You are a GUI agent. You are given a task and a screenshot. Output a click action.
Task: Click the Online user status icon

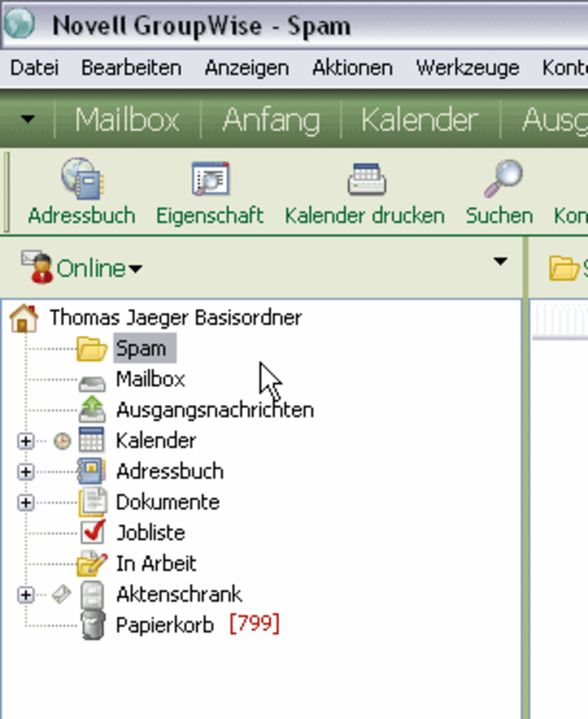(x=37, y=267)
